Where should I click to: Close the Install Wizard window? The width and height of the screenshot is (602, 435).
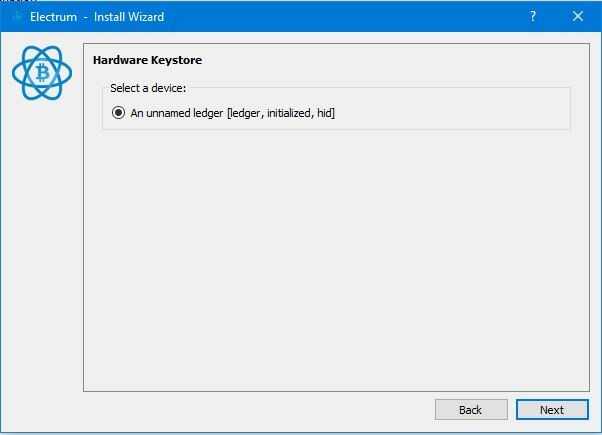[x=578, y=17]
